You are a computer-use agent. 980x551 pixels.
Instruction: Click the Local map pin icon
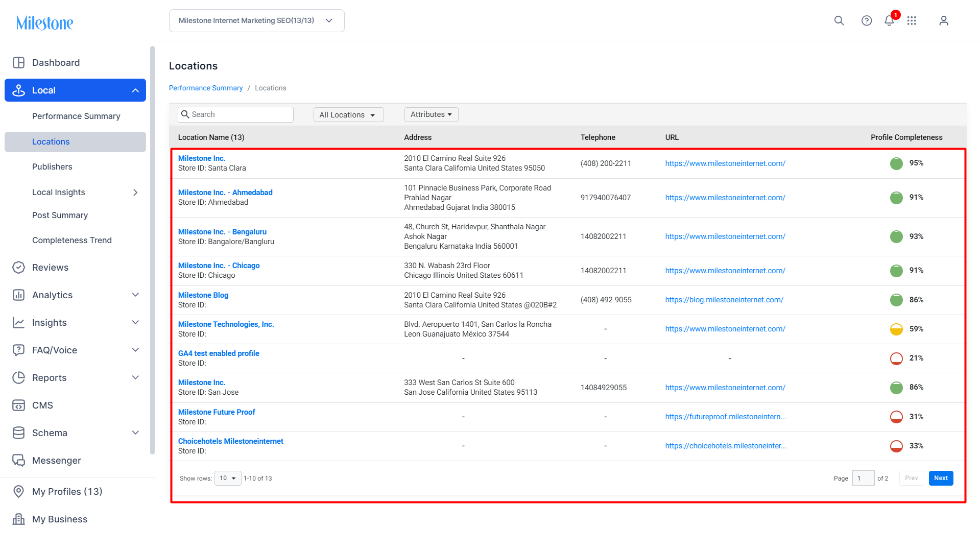click(x=19, y=90)
